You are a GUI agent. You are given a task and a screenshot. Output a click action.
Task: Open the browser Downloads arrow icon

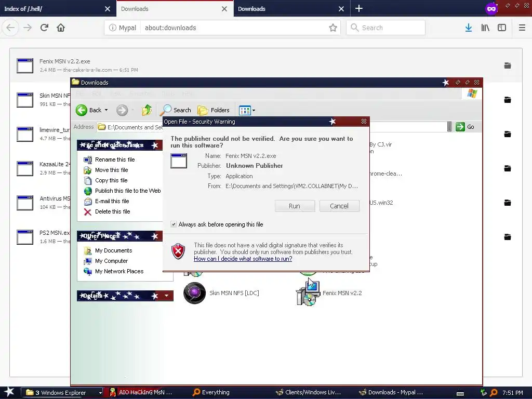469,28
